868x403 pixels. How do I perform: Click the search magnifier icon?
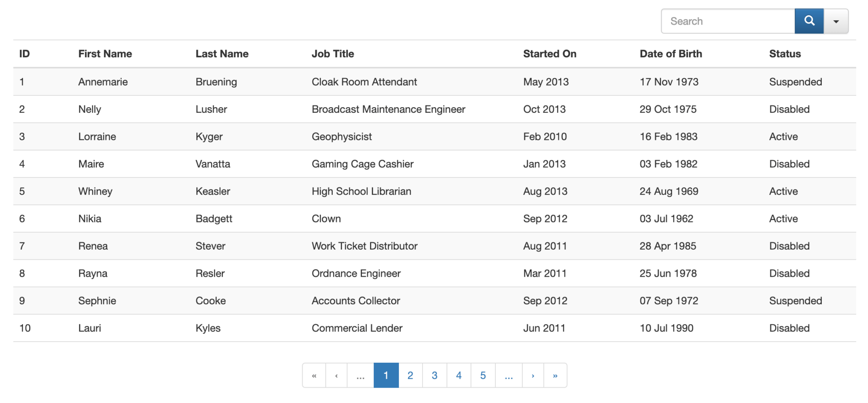tap(809, 21)
